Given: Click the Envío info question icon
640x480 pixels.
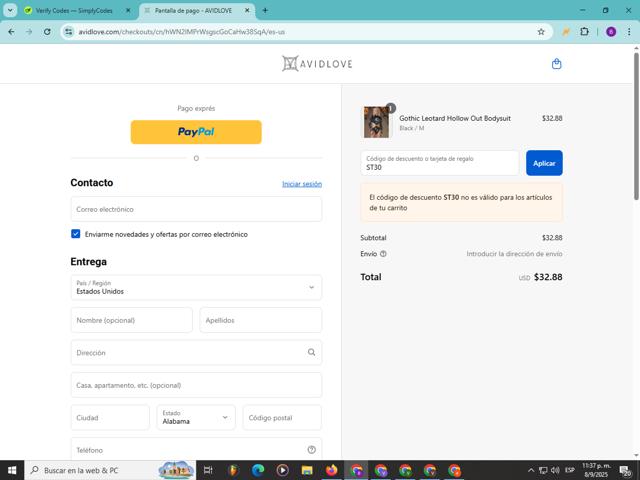Looking at the screenshot, I should tap(383, 254).
